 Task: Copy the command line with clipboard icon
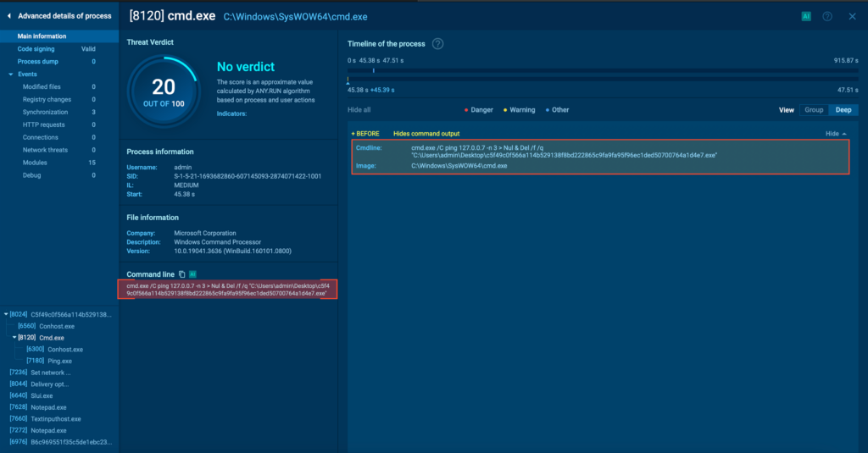click(182, 274)
